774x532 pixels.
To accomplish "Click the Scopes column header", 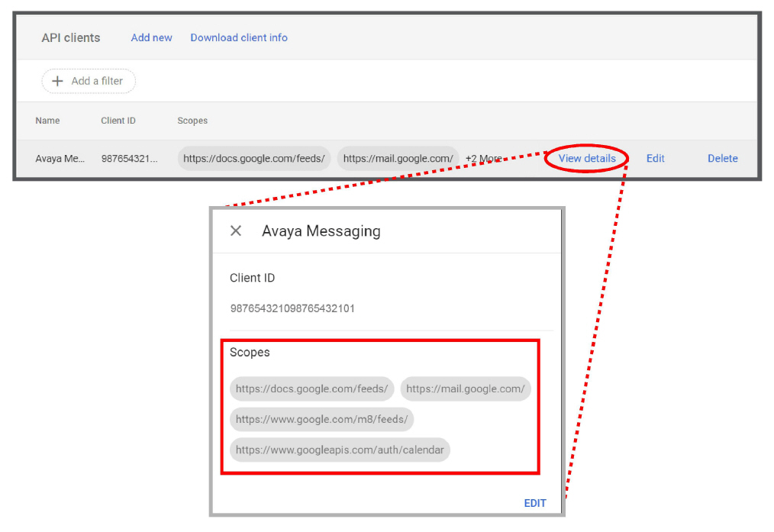I will (x=192, y=121).
